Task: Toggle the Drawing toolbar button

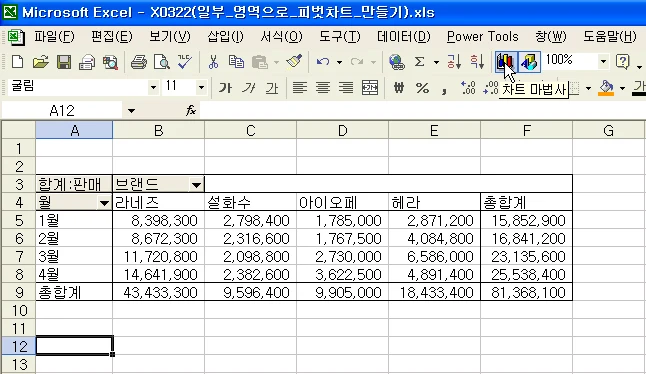Action: pos(529,62)
